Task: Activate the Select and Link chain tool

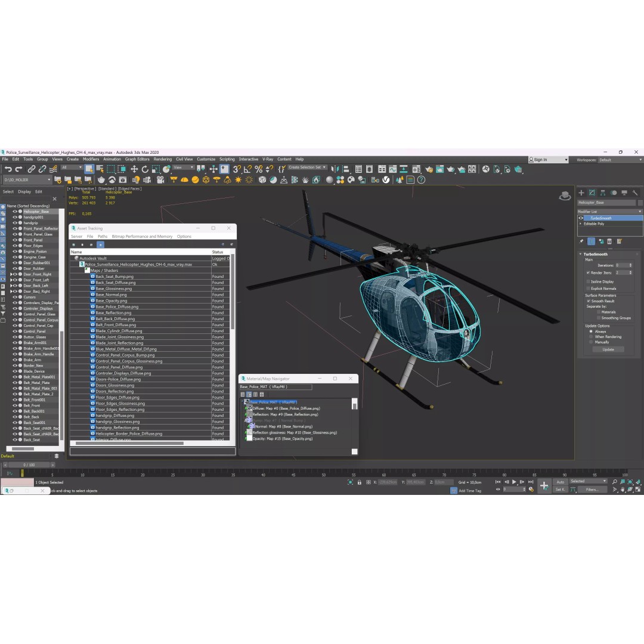Action: pyautogui.click(x=31, y=169)
